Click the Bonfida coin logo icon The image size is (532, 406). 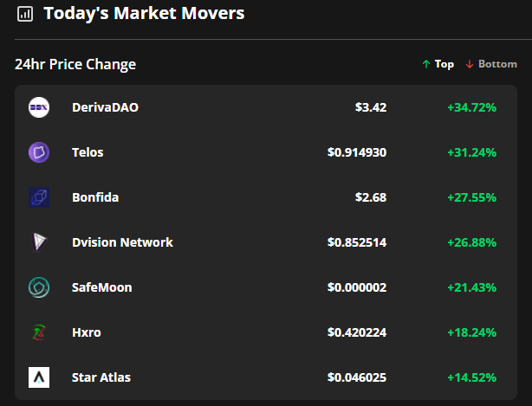pyautogui.click(x=39, y=197)
